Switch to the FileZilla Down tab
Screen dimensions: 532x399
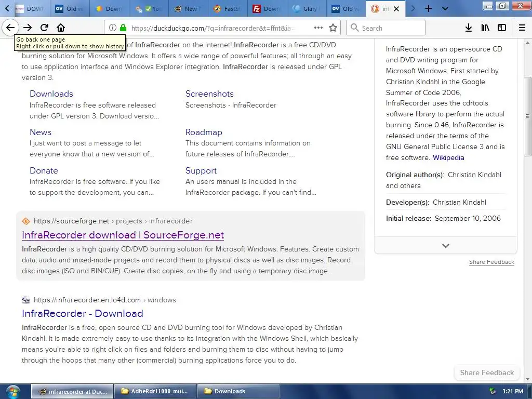pyautogui.click(x=267, y=9)
